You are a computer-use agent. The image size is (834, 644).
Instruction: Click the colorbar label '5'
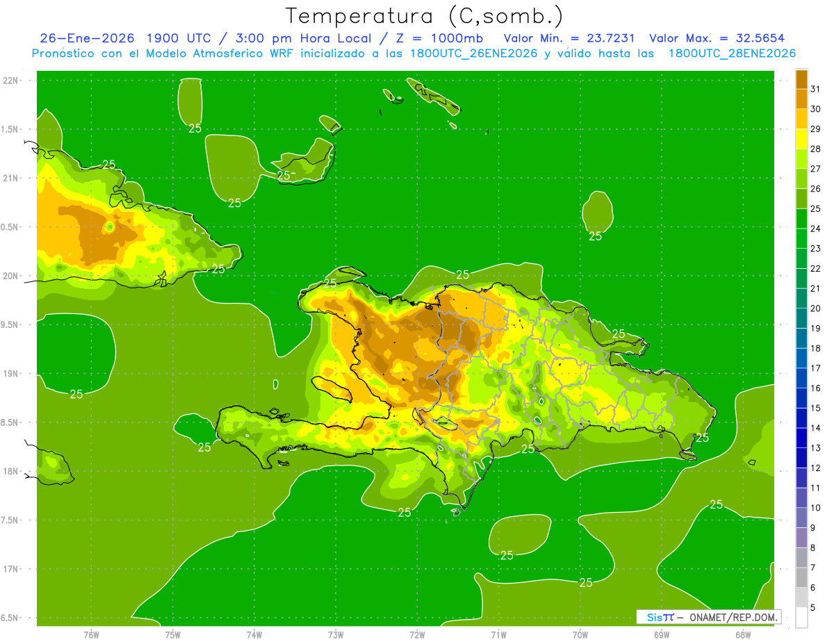[813, 608]
